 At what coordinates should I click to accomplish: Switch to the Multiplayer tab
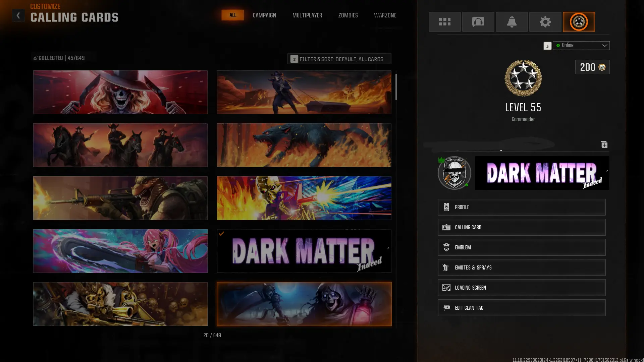point(307,15)
